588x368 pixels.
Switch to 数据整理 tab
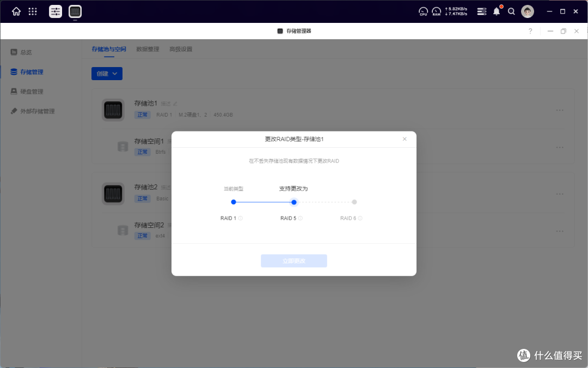tap(148, 49)
